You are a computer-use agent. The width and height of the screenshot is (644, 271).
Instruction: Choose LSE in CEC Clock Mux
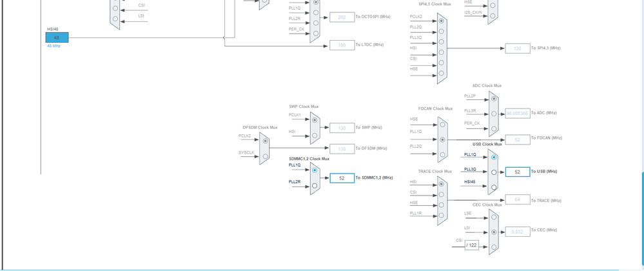(494, 217)
